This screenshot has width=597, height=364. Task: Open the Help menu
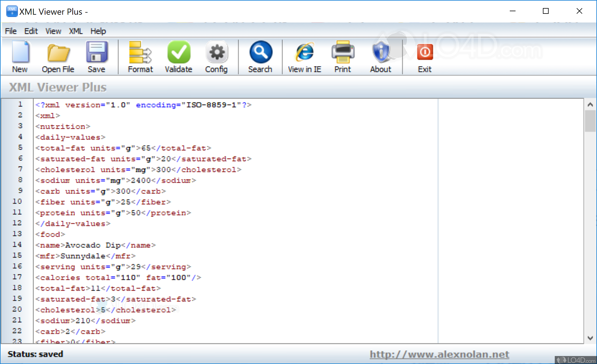coord(98,31)
